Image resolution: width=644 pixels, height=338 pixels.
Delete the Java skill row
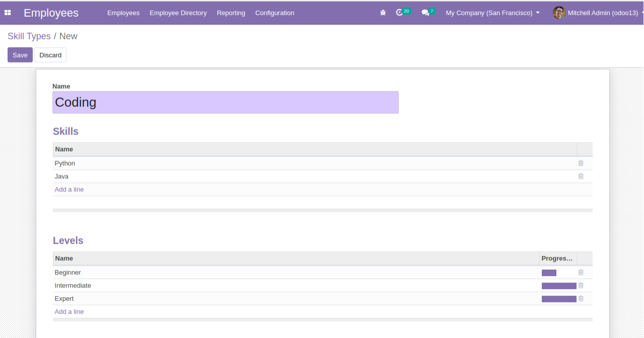pos(581,176)
